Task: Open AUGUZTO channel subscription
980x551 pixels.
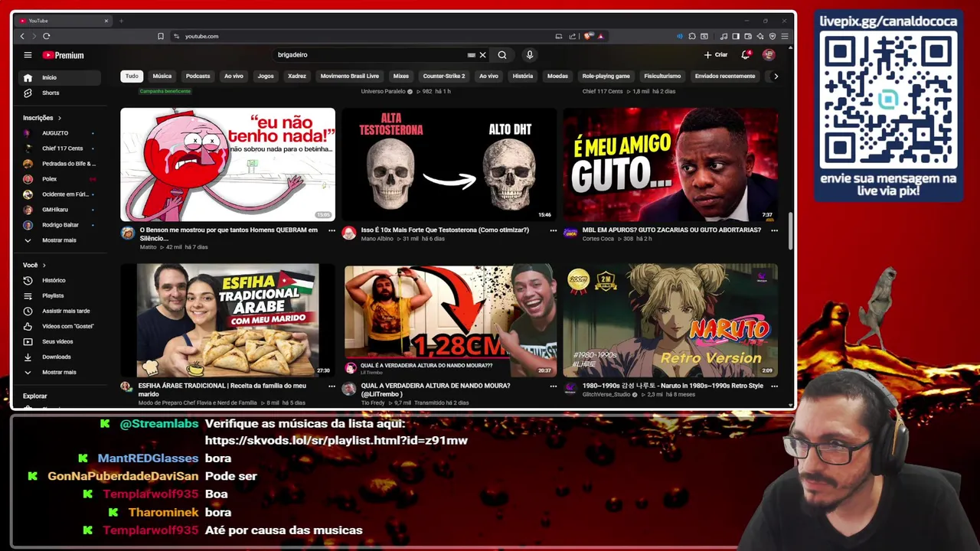Action: [60, 133]
